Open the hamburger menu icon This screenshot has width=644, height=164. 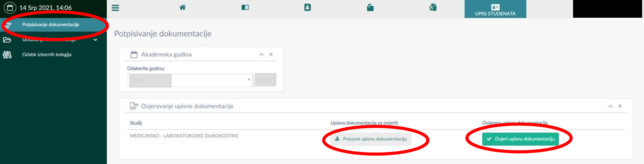(x=115, y=8)
